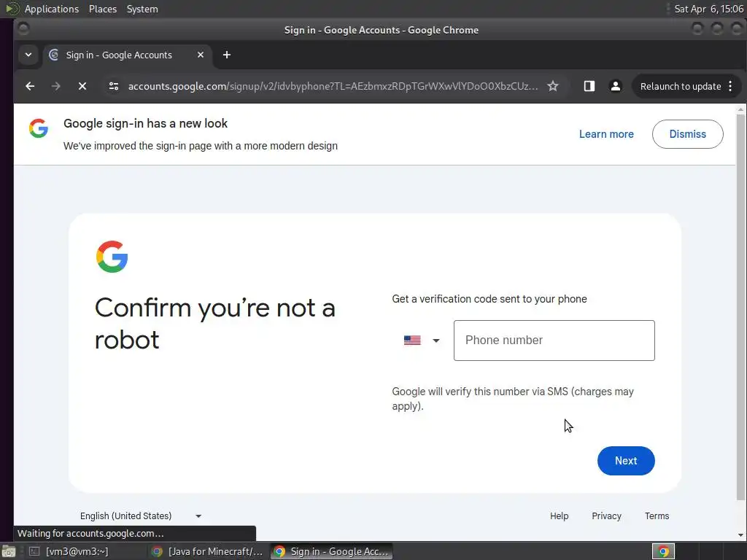Click the show desktop icon in taskbar

9,551
